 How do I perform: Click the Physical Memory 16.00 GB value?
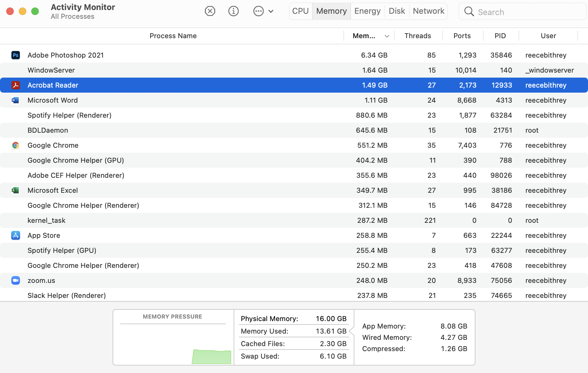[x=331, y=319]
